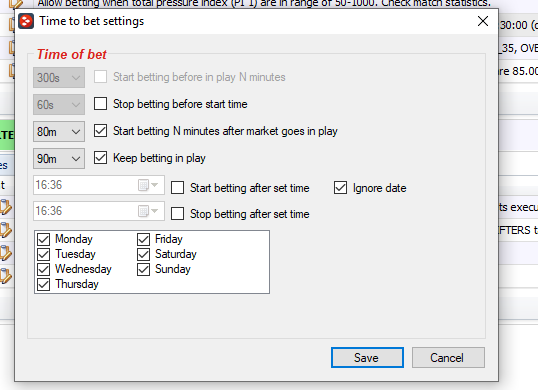
Task: Deselect Sunday from betting days
Action: click(x=143, y=269)
